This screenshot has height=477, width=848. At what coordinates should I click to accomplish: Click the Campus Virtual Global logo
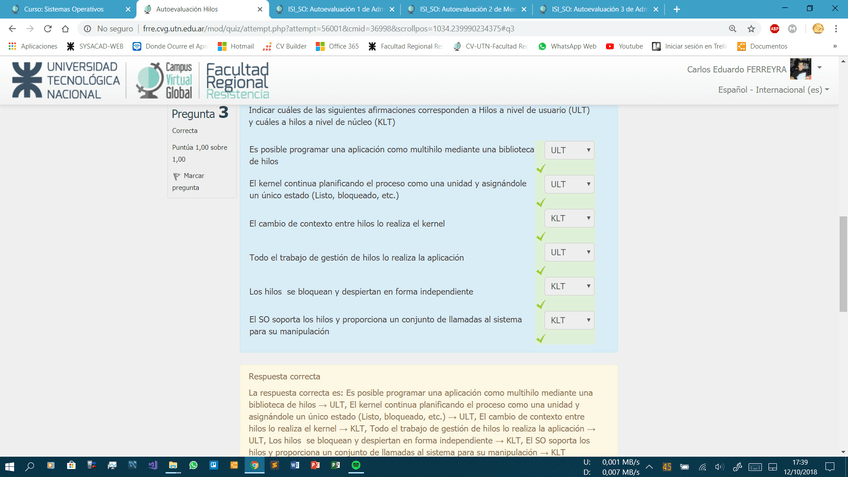click(164, 80)
